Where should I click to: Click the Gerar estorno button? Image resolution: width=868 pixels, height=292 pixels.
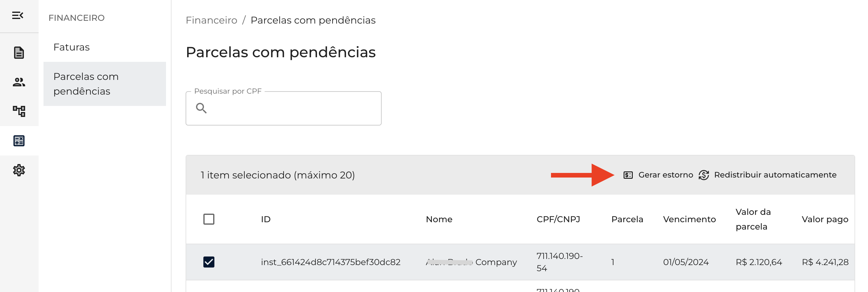tap(665, 175)
